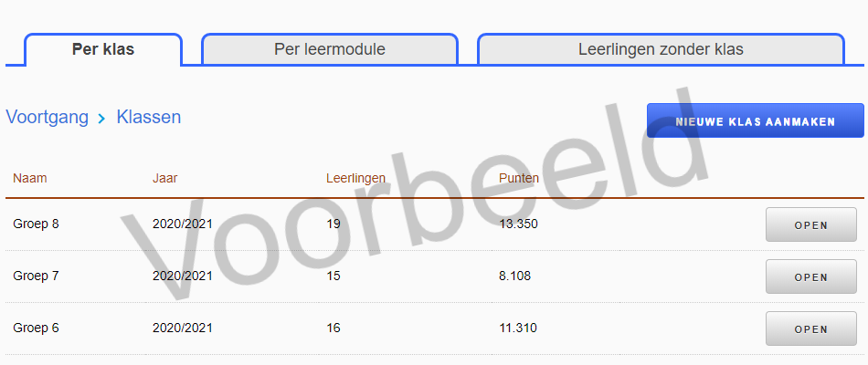Click the Jaar column header
The image size is (868, 365).
[164, 178]
